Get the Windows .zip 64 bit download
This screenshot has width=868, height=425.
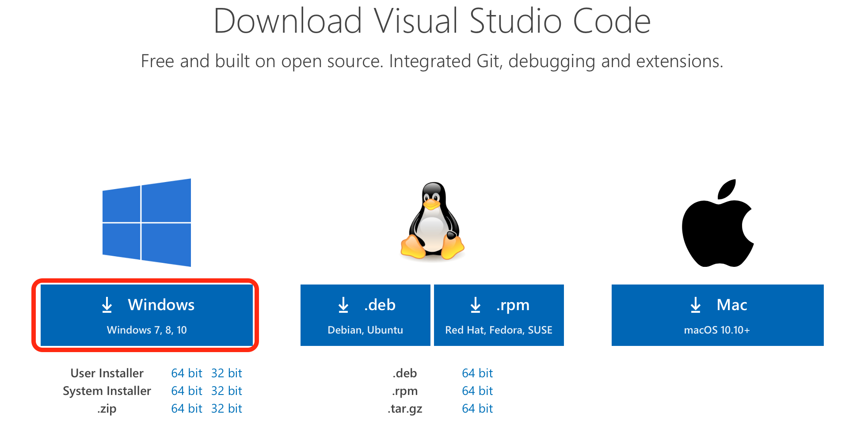[x=187, y=409]
